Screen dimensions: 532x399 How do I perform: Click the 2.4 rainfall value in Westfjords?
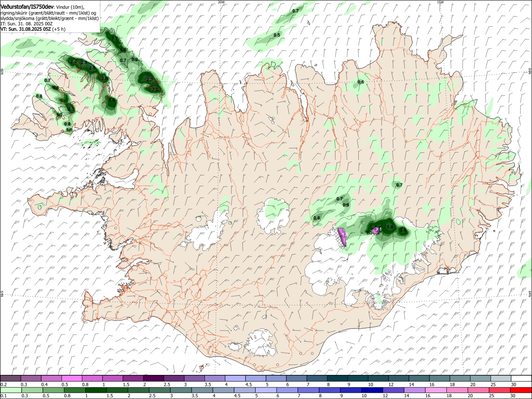pos(74,62)
